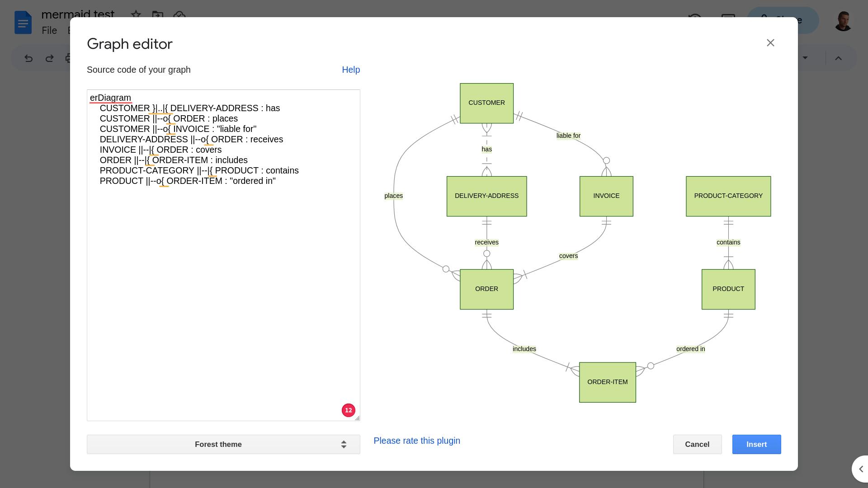Insert the diagram into the document

click(756, 444)
